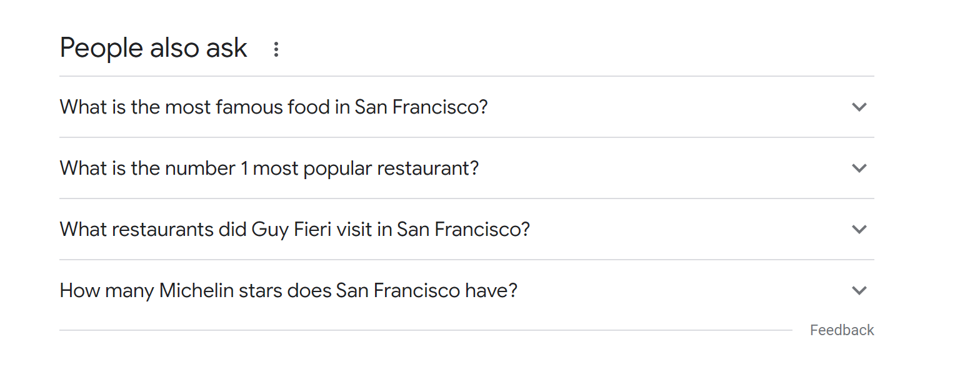Select the third People also ask question
This screenshot has width=980, height=372.
[x=294, y=230]
